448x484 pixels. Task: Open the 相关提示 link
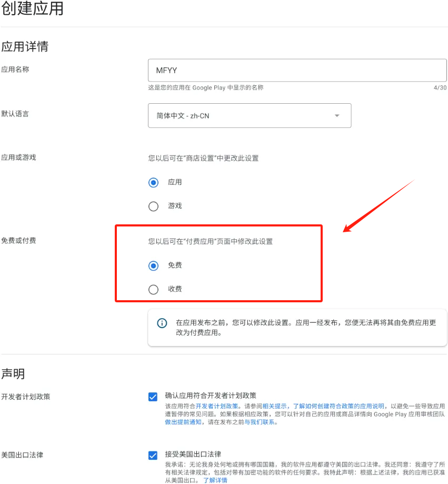275,407
